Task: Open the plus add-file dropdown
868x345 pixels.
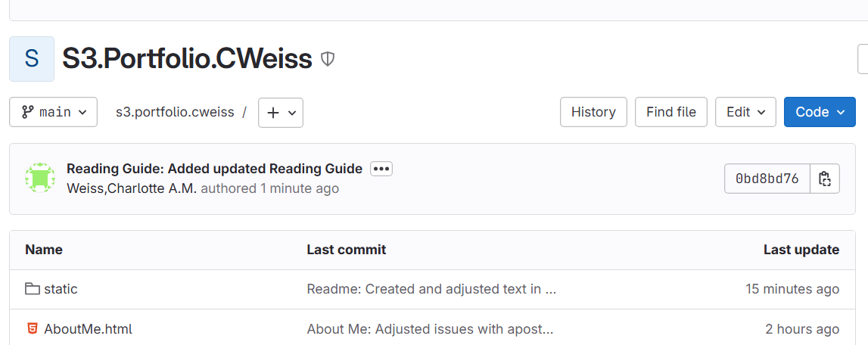Action: tap(281, 112)
